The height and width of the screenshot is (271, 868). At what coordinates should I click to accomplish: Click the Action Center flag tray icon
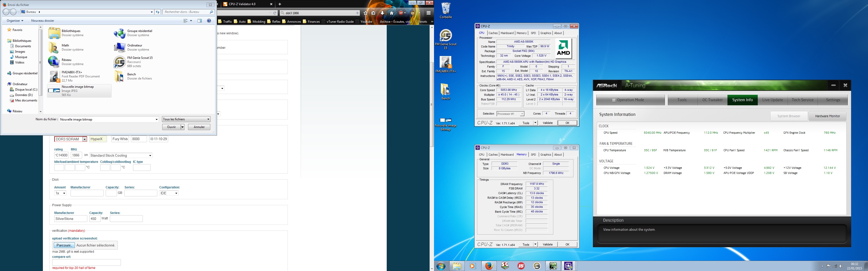tap(828, 266)
